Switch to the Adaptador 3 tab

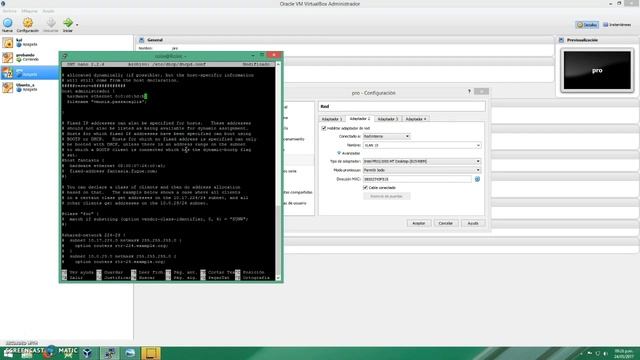[x=387, y=119]
